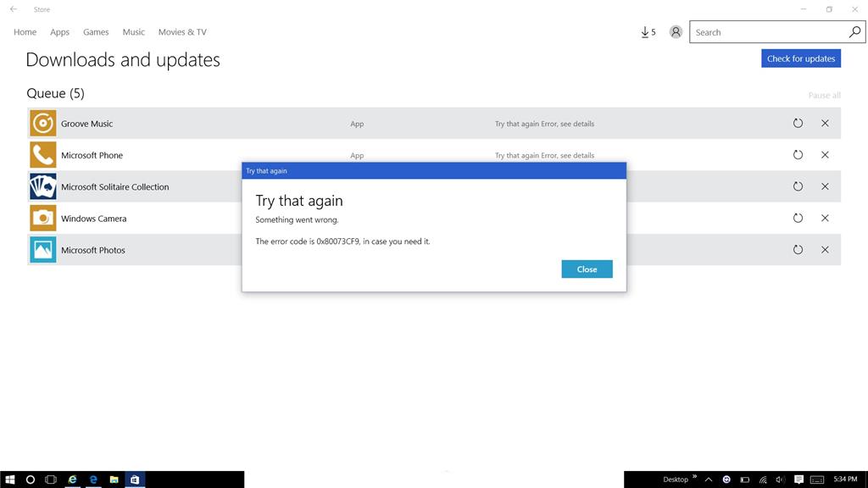Close the Try that again dialog
868x488 pixels.
587,269
